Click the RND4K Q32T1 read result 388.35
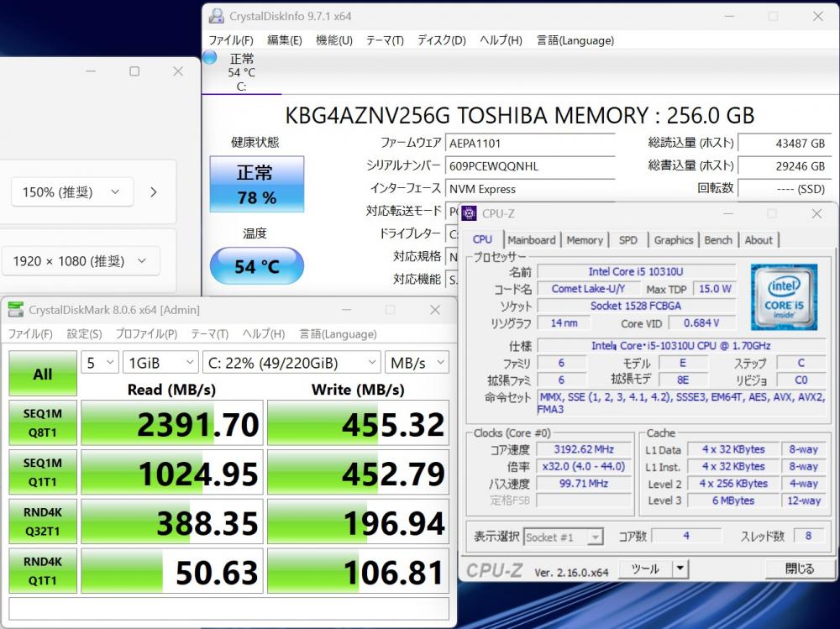Screen dimensions: 840x629 click(172, 522)
